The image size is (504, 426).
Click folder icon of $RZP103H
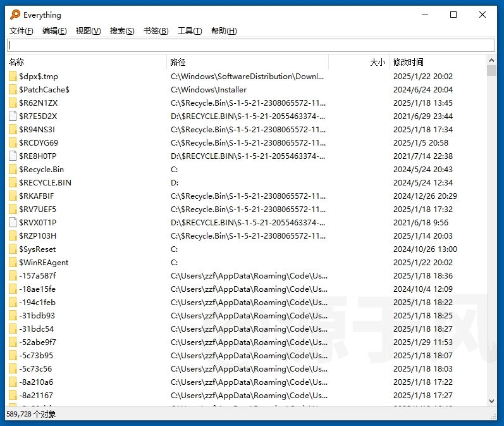point(13,236)
